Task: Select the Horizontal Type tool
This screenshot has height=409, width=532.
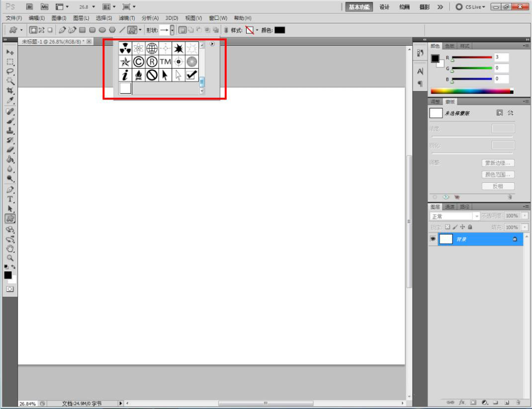Action: [10, 199]
